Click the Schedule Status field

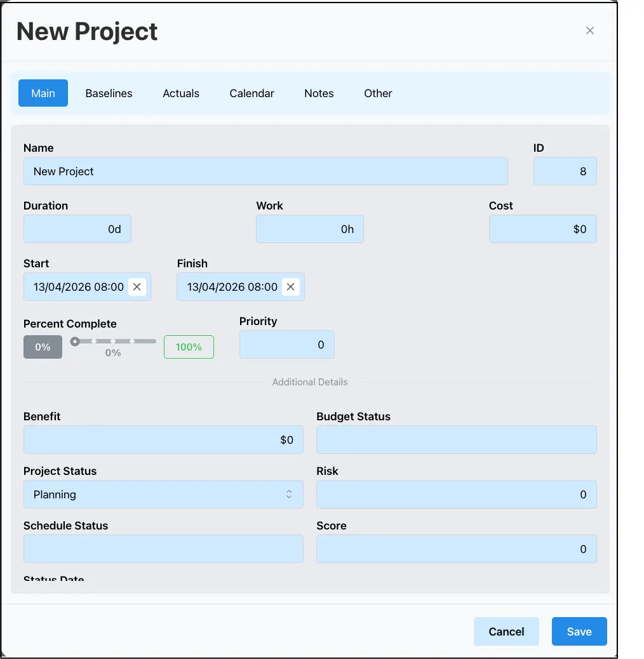[x=163, y=549]
